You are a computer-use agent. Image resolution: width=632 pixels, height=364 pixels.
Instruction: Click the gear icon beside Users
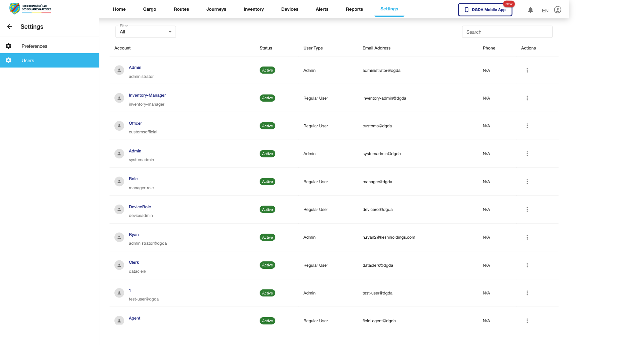[8, 60]
